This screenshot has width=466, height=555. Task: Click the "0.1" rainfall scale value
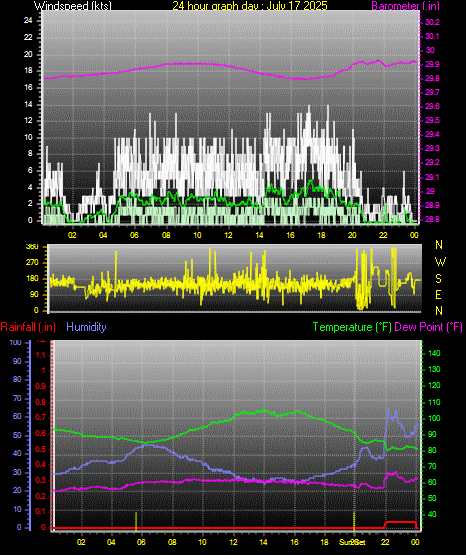[41, 511]
